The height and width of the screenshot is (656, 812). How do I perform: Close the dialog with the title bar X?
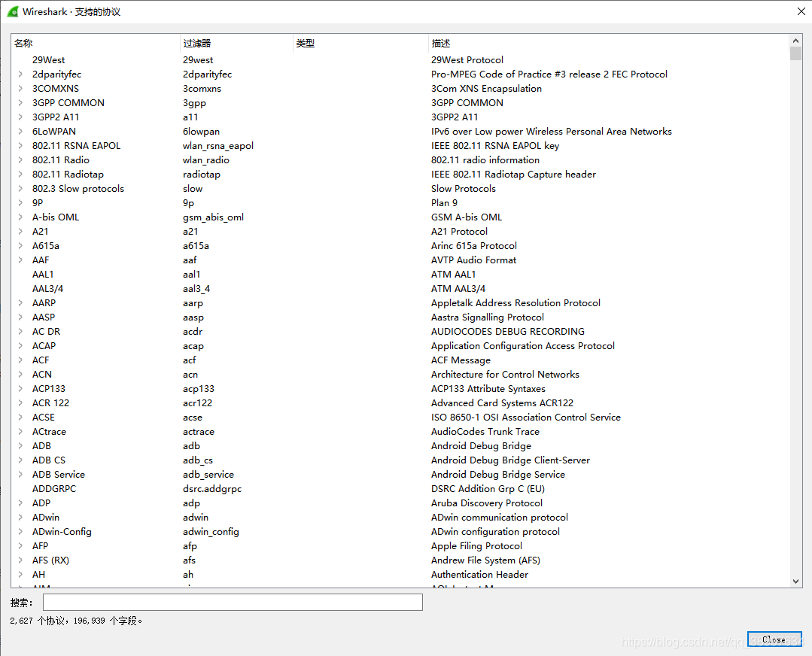pos(801,11)
